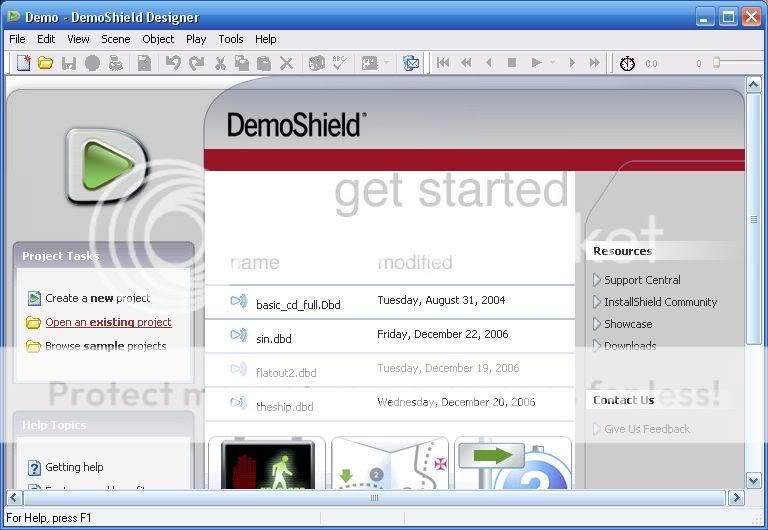Click the large green play logo
768x530 pixels.
point(106,164)
